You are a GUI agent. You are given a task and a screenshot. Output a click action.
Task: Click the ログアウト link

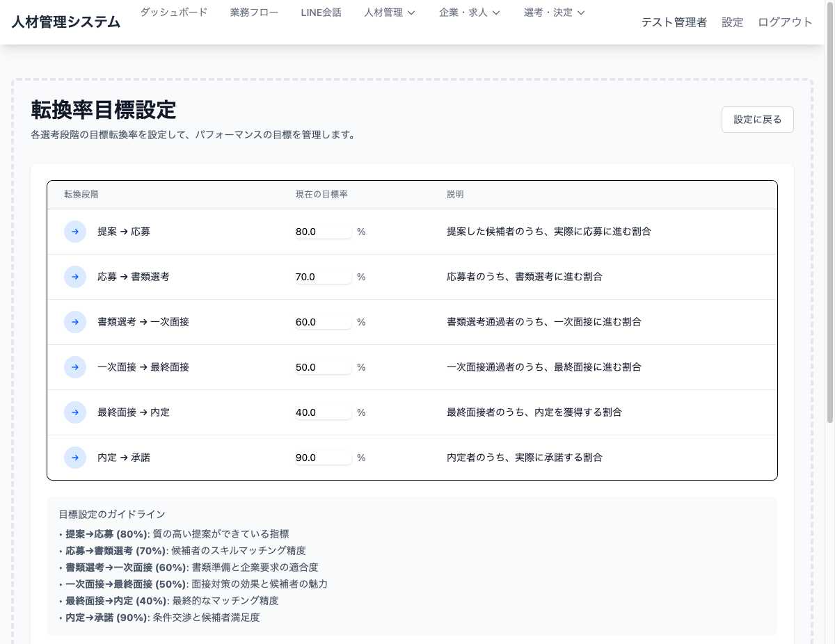(784, 22)
